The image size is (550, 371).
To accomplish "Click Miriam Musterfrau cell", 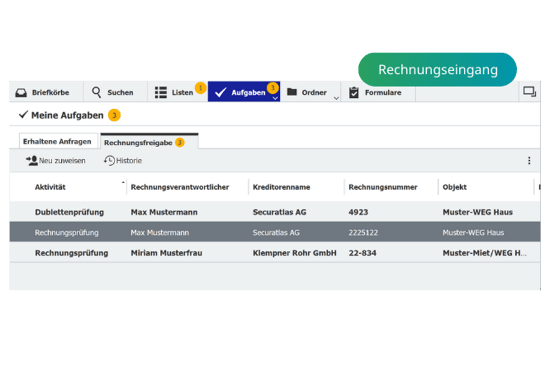I will pyautogui.click(x=167, y=253).
